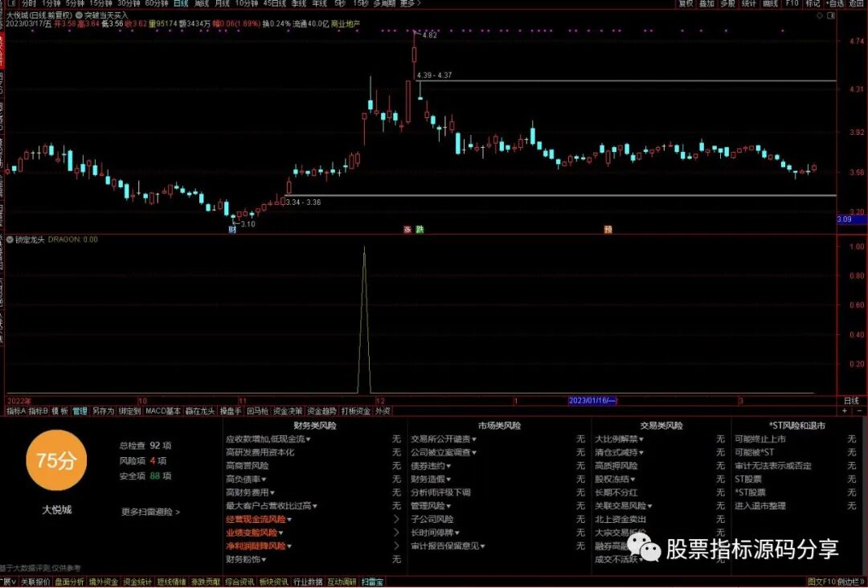This screenshot has height=588, width=868.
Task: Expand 交易所公开谴责 item
Action: (x=444, y=439)
